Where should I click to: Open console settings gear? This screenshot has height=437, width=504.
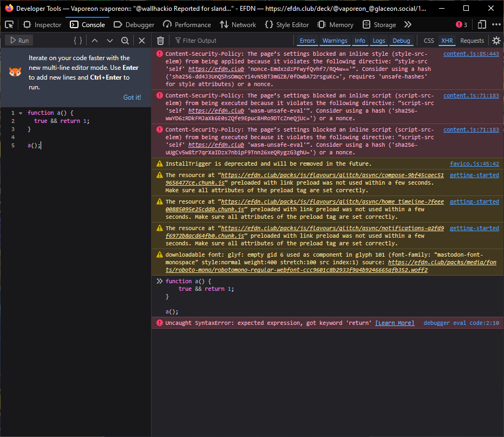click(496, 41)
